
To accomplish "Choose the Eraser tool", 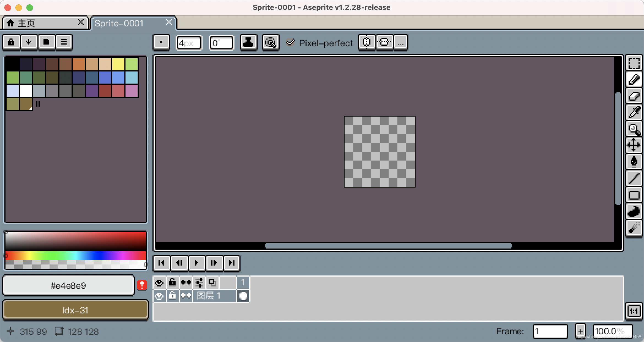I will 634,96.
